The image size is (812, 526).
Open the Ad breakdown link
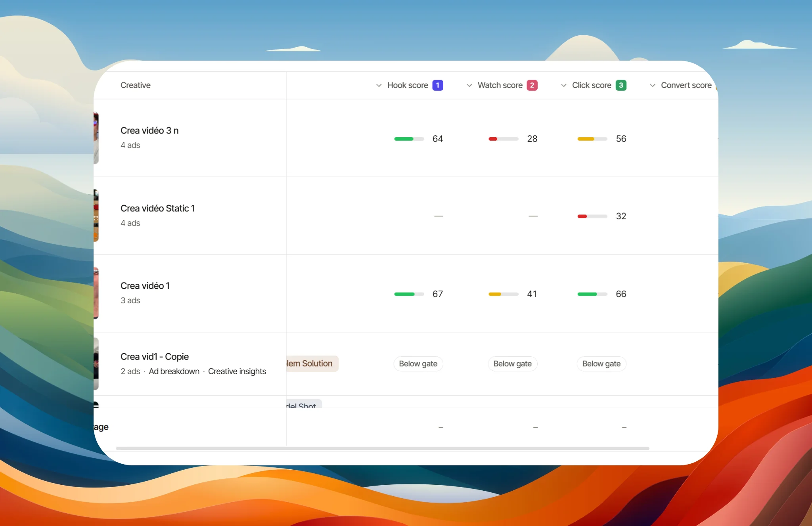tap(174, 371)
